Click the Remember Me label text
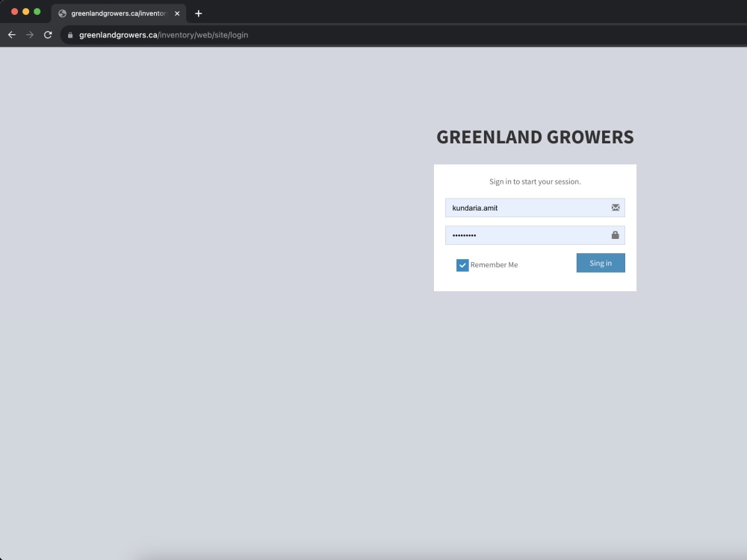The height and width of the screenshot is (560, 747). pos(494,265)
